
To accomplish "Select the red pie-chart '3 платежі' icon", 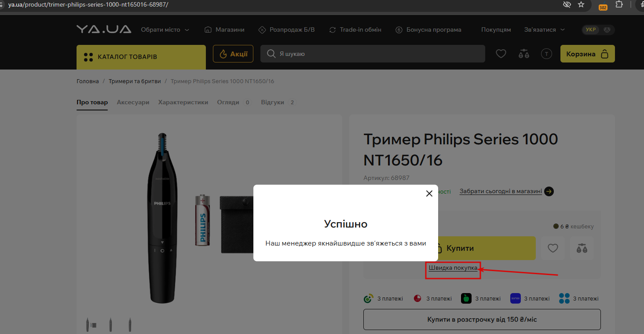I will point(417,299).
